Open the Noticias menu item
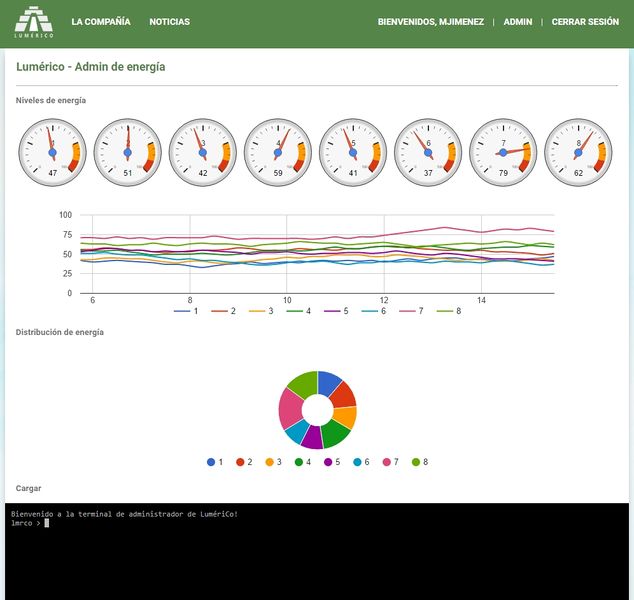This screenshot has width=634, height=600. (x=170, y=22)
